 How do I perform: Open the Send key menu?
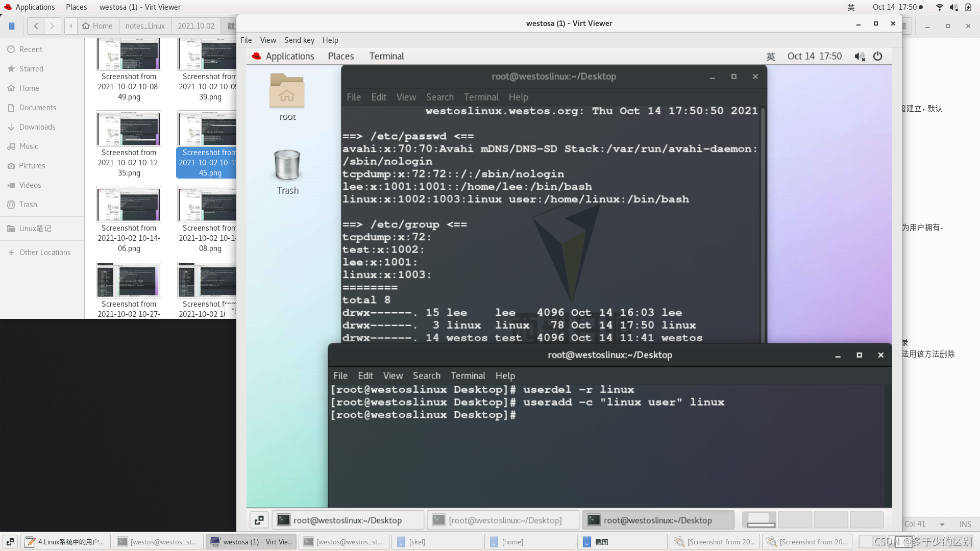pyautogui.click(x=299, y=40)
